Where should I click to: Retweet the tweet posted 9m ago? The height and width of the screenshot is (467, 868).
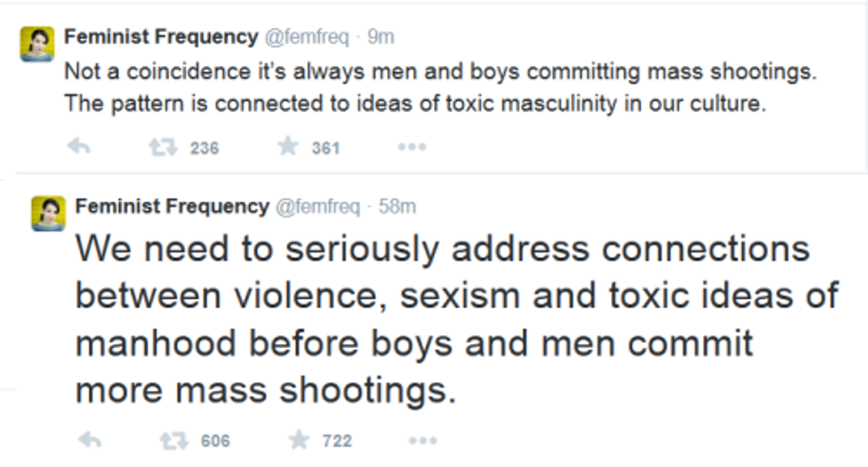159,148
